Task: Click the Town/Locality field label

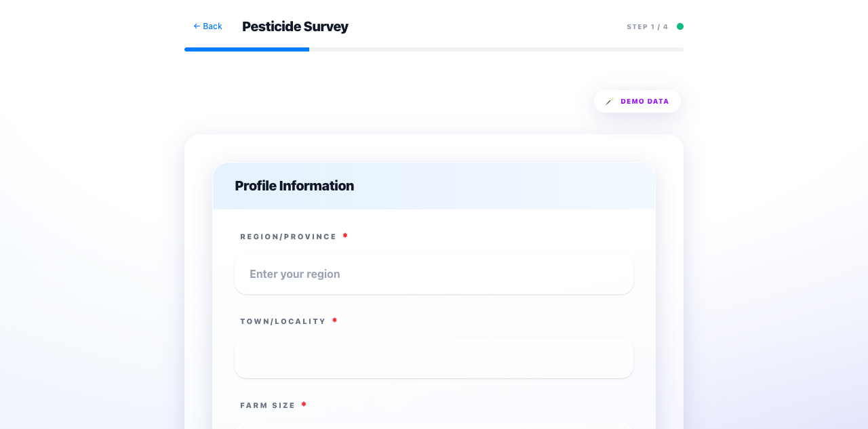Action: [x=283, y=321]
